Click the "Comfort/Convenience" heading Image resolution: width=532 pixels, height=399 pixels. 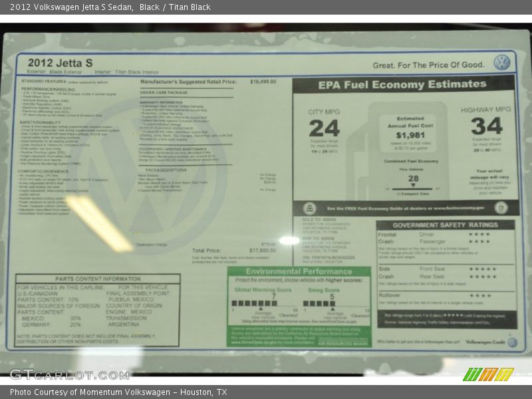click(43, 172)
